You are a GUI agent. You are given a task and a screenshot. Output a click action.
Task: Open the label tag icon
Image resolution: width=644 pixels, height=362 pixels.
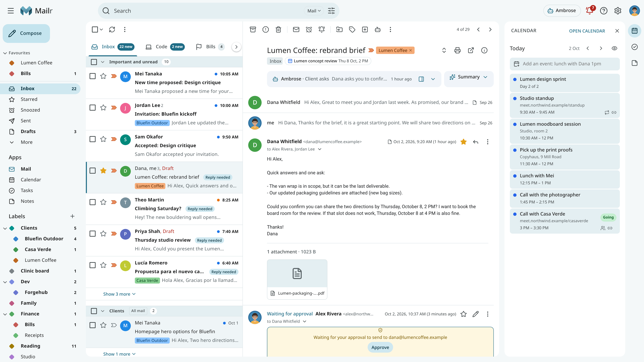(x=352, y=29)
